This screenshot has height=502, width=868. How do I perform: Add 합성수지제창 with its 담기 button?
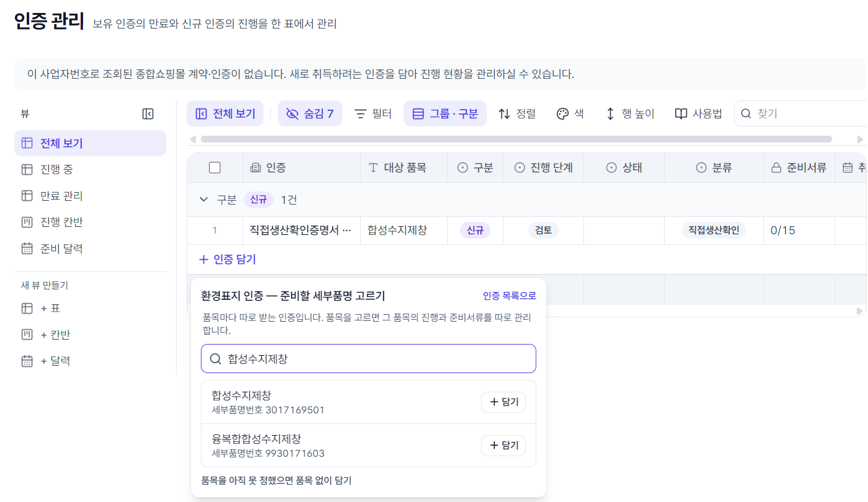pyautogui.click(x=503, y=402)
